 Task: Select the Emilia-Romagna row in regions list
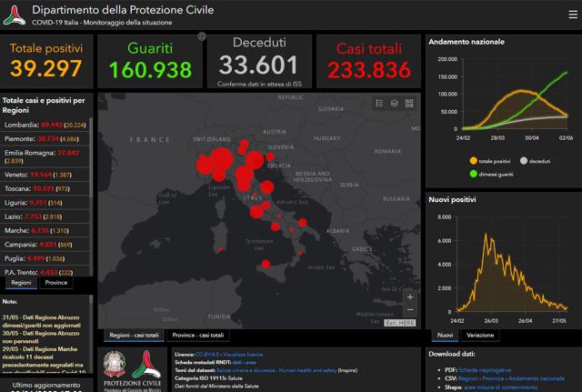click(45, 156)
